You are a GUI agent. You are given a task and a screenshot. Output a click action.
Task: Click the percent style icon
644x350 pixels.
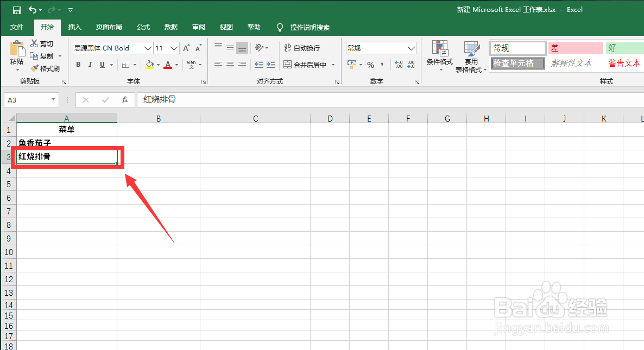point(370,65)
